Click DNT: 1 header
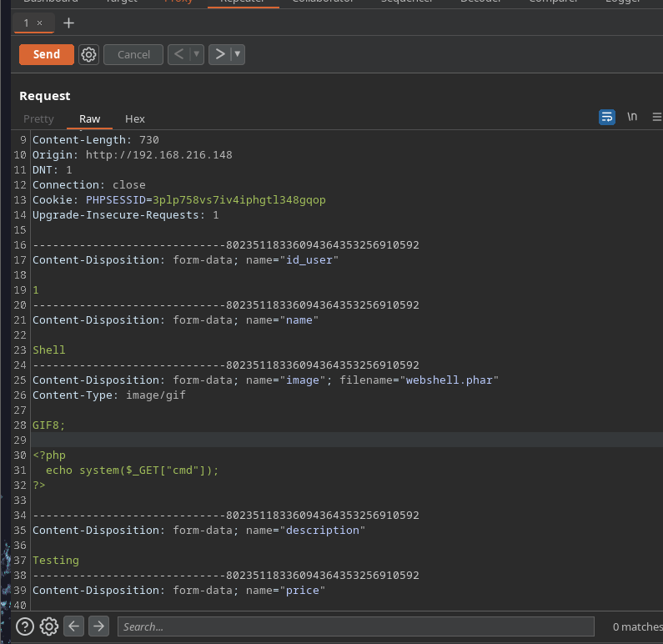This screenshot has width=663, height=644. pos(53,170)
